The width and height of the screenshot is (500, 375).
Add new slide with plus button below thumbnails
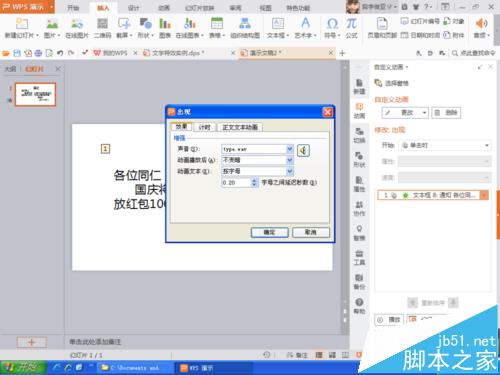click(32, 342)
